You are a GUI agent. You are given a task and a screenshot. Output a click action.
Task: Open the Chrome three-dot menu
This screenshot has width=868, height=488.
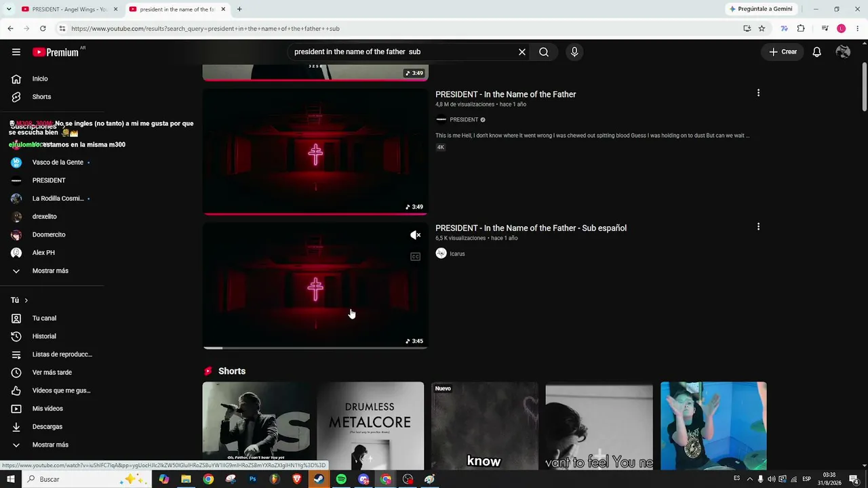[857, 28]
